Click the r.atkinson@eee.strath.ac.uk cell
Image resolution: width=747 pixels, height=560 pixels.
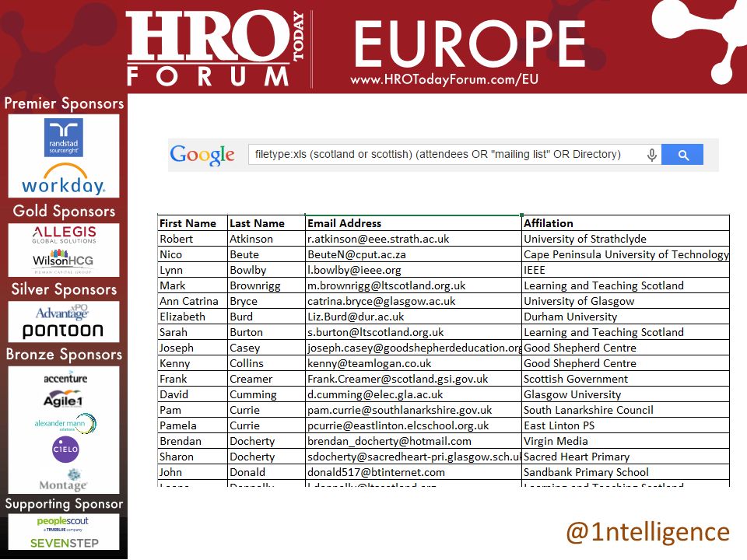[413, 239]
